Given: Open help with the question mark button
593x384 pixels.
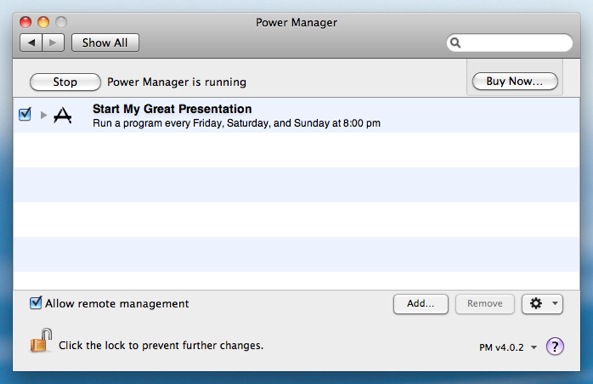Looking at the screenshot, I should (x=555, y=346).
